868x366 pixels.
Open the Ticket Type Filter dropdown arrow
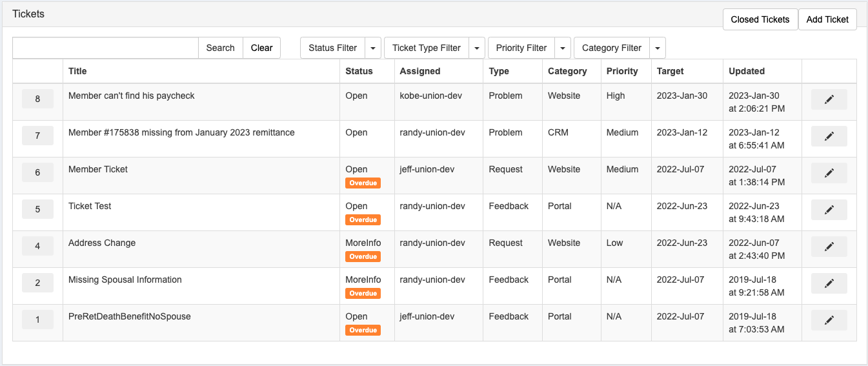tap(476, 48)
